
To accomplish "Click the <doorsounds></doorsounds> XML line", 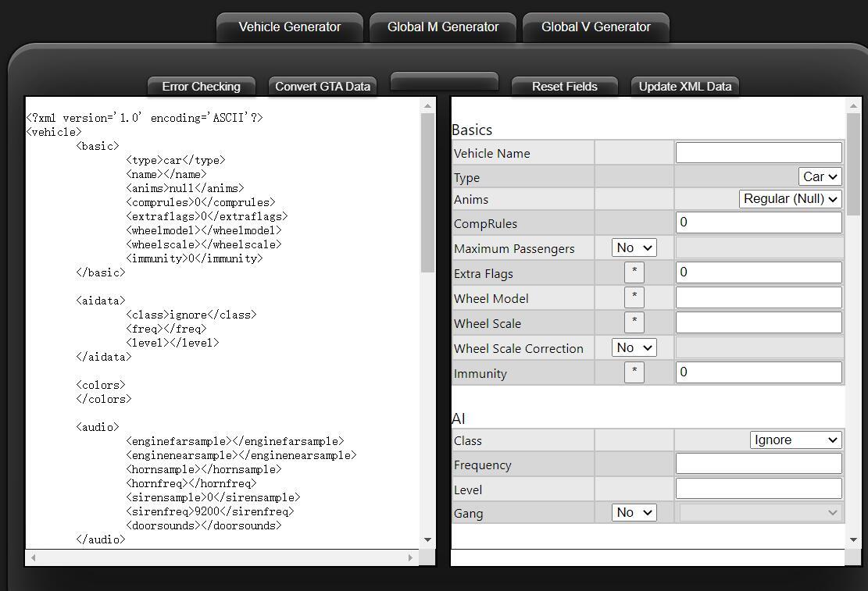I will [x=204, y=525].
